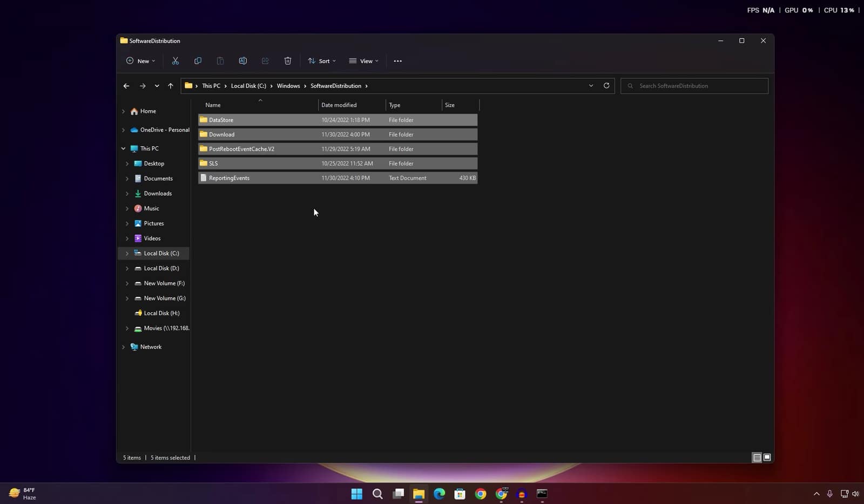Image resolution: width=864 pixels, height=504 pixels.
Task: Refresh the SoftwareDistribution folder
Action: [x=606, y=86]
